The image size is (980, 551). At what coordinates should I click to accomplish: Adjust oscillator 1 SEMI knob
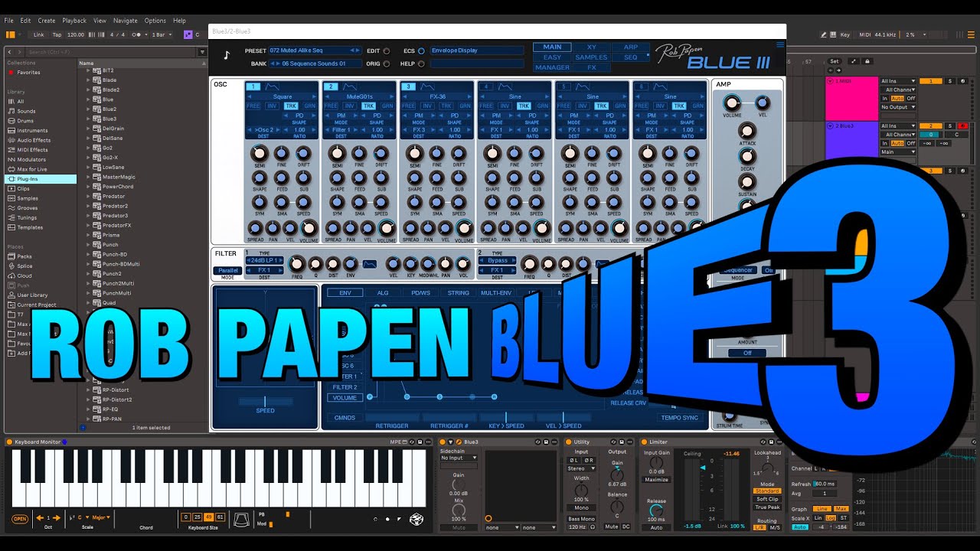point(260,153)
